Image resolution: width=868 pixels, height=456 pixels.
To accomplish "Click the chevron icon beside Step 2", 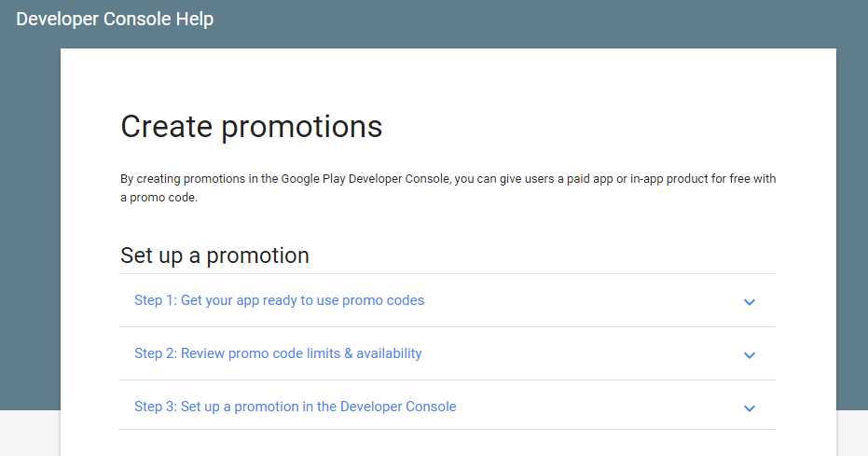I will coord(750,354).
